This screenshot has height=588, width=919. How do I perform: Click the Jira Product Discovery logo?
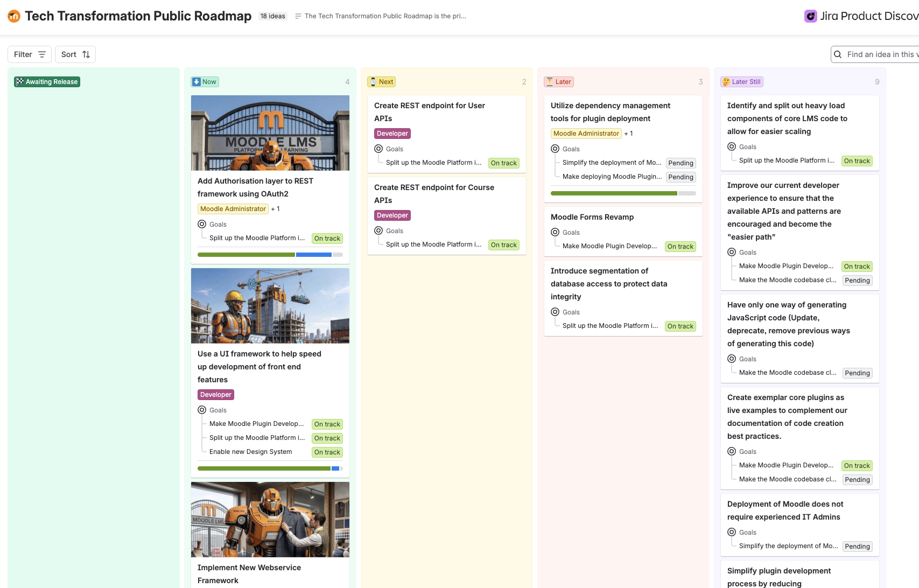[861, 16]
